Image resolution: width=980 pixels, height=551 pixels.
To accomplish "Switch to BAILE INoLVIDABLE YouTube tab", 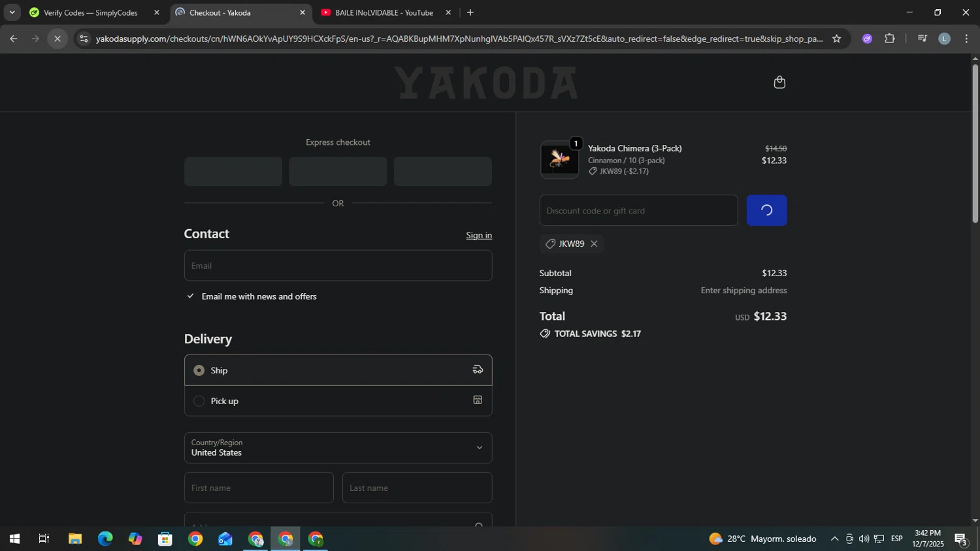I will click(x=384, y=12).
